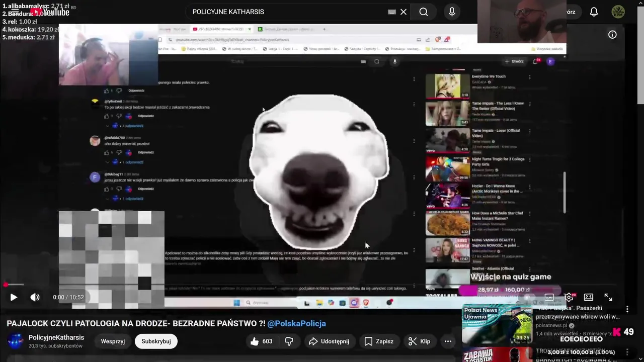The width and height of the screenshot is (644, 362).
Task: Enter fullscreen mode
Action: pos(608,297)
